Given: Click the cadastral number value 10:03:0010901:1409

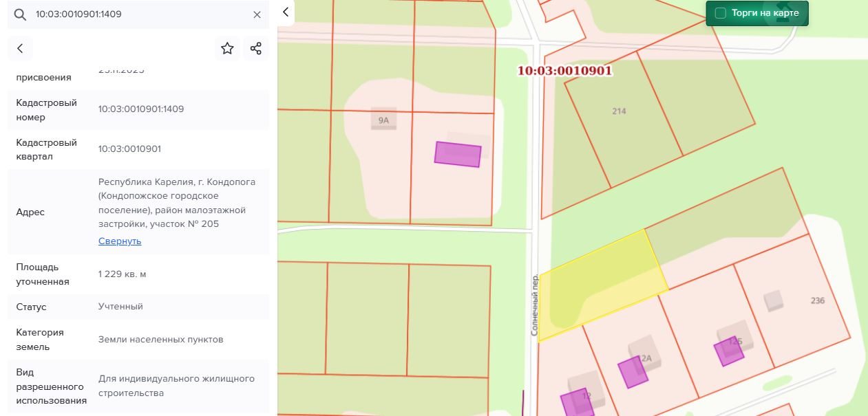Looking at the screenshot, I should [141, 109].
